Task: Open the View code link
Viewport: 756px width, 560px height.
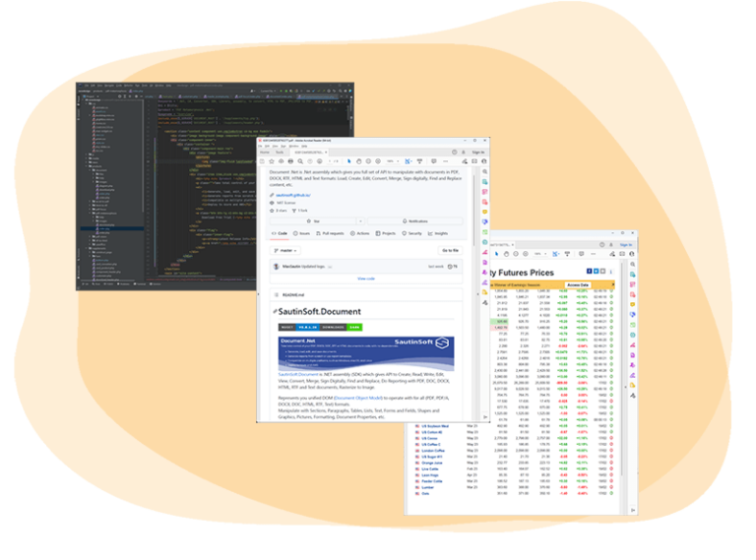Action: [366, 279]
